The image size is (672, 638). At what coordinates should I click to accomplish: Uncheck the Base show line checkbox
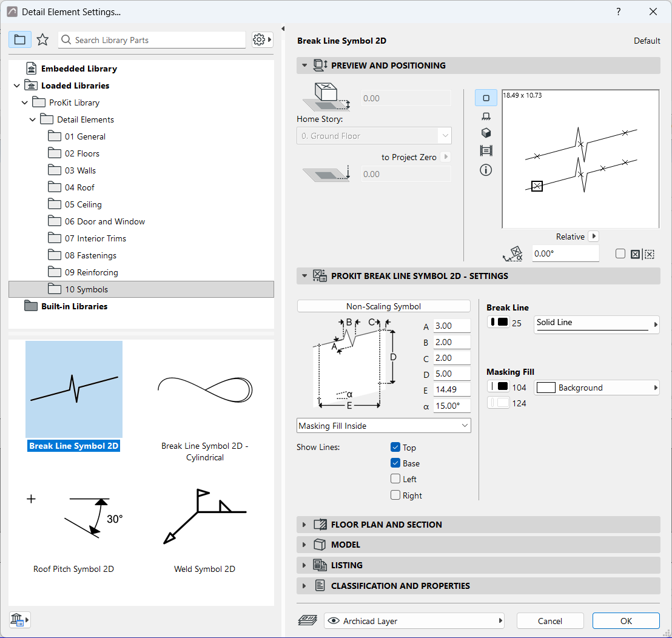[x=395, y=463]
